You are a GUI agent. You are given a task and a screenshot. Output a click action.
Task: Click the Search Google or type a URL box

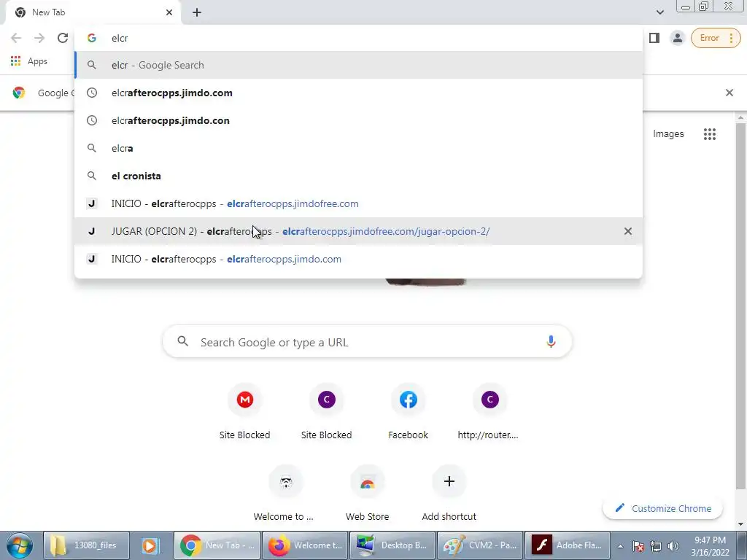[367, 342]
